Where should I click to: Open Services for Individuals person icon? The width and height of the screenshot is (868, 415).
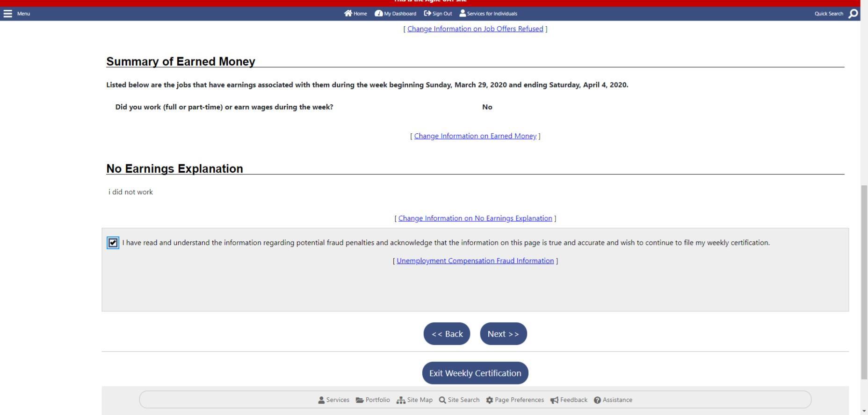point(463,14)
